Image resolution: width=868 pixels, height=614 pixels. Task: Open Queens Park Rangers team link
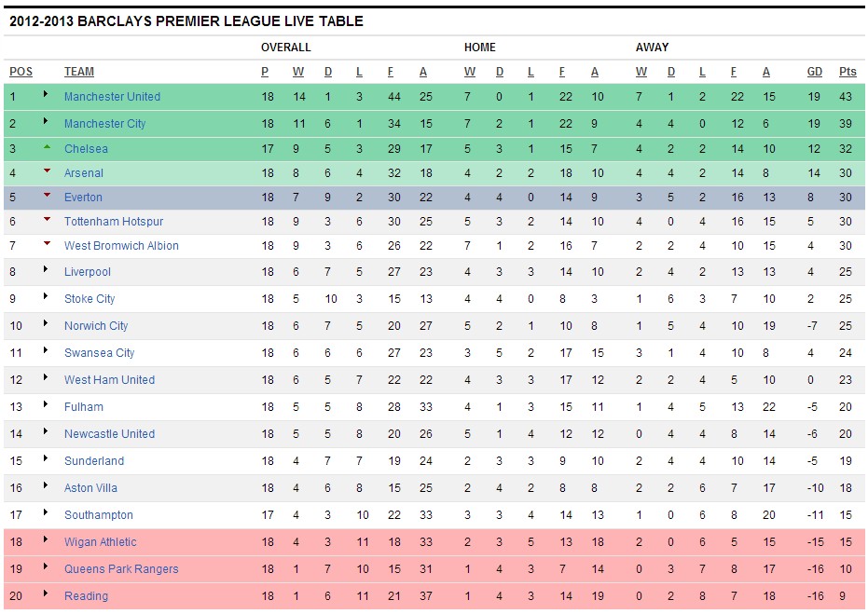[121, 569]
